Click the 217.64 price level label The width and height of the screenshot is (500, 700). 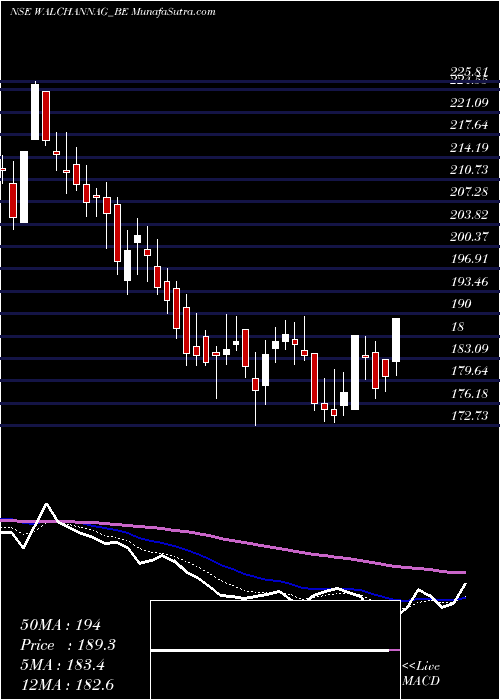point(469,125)
